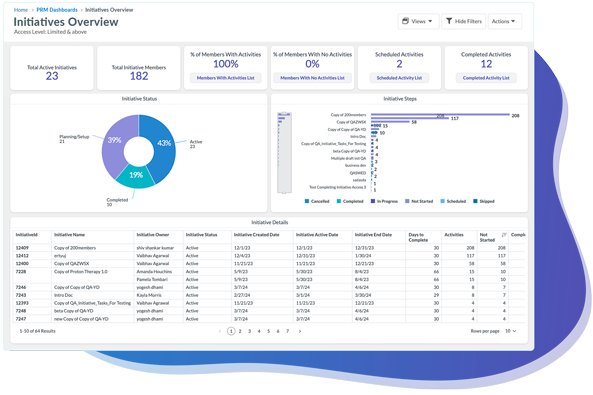
Task: Go to page 5 of results
Action: 269,331
